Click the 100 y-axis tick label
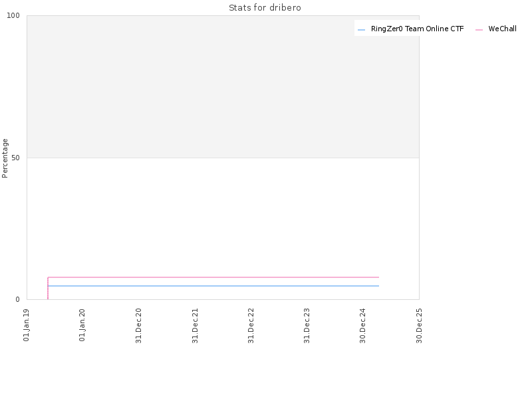This screenshot has width=532, height=399. click(13, 15)
